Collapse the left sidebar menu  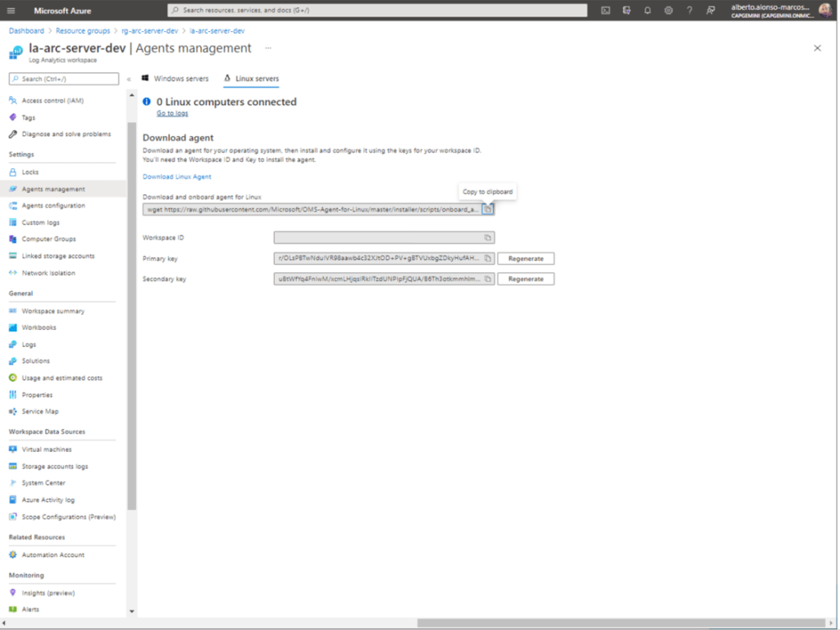coord(129,80)
